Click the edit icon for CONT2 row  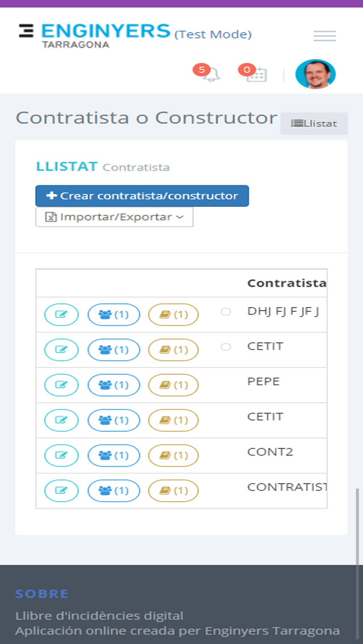[x=61, y=455]
